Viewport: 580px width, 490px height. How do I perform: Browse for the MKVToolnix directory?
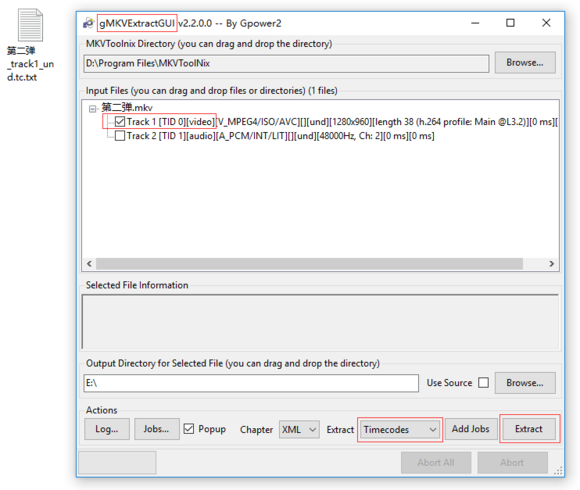point(525,62)
